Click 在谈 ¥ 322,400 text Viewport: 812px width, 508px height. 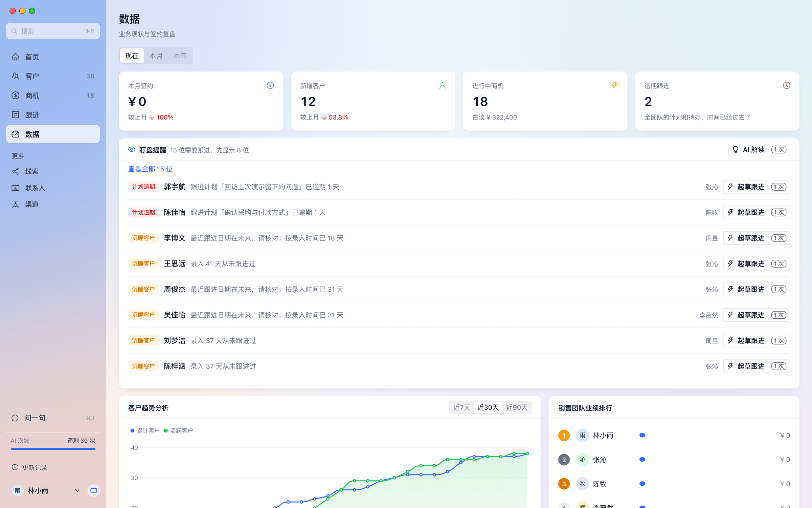point(494,118)
